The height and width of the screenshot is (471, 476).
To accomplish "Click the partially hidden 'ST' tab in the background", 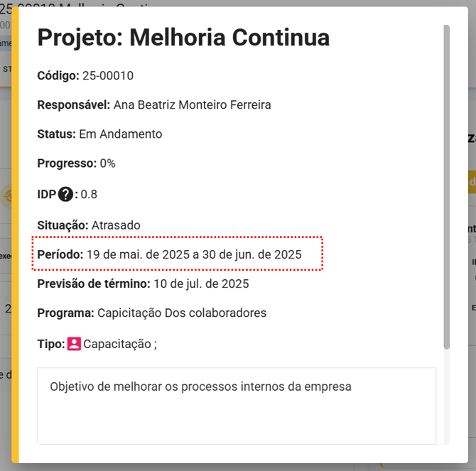I will point(6,69).
